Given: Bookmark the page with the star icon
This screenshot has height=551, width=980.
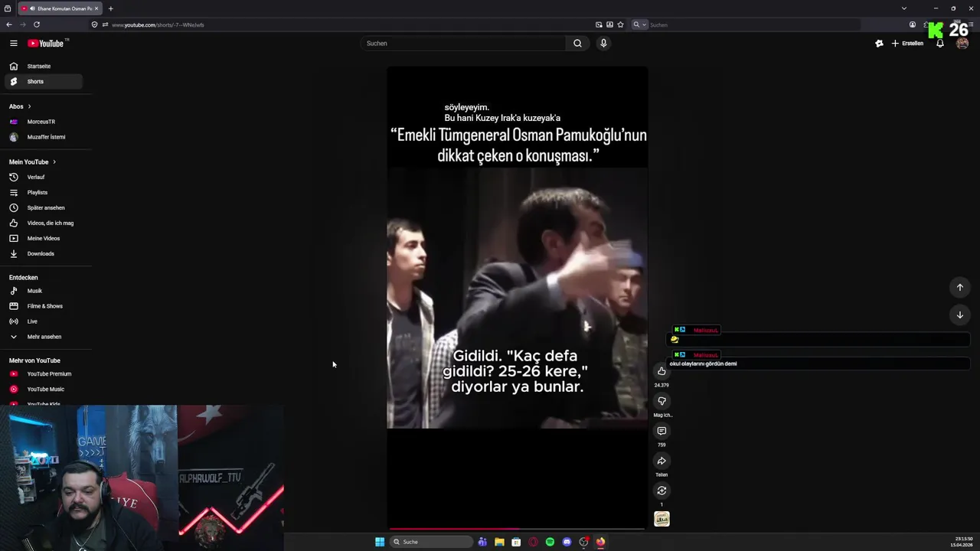Looking at the screenshot, I should [620, 24].
